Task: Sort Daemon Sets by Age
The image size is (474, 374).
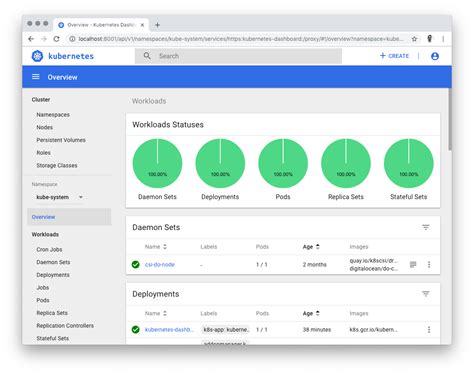Action: [x=311, y=247]
